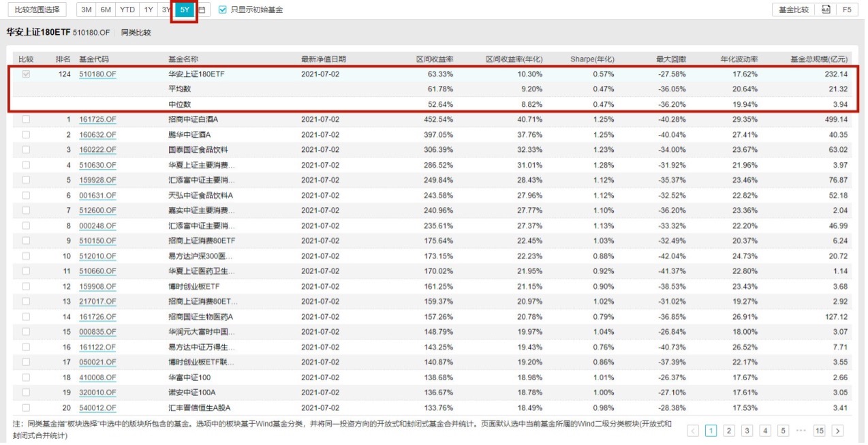Select the 6M time range

(106, 10)
